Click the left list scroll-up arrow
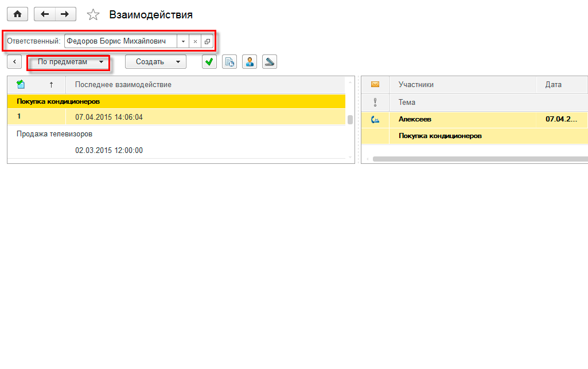Screen dimensions: 588x369 pos(351,82)
